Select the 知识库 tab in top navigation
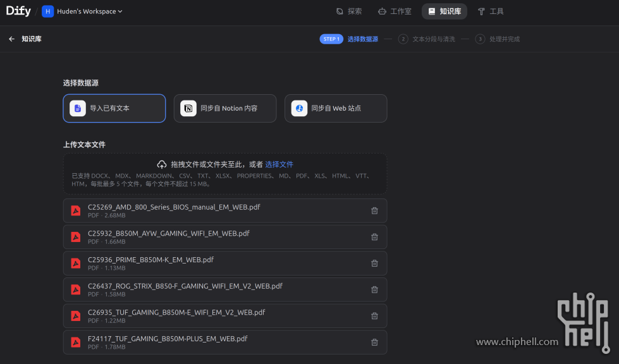Image resolution: width=619 pixels, height=364 pixels. [444, 11]
